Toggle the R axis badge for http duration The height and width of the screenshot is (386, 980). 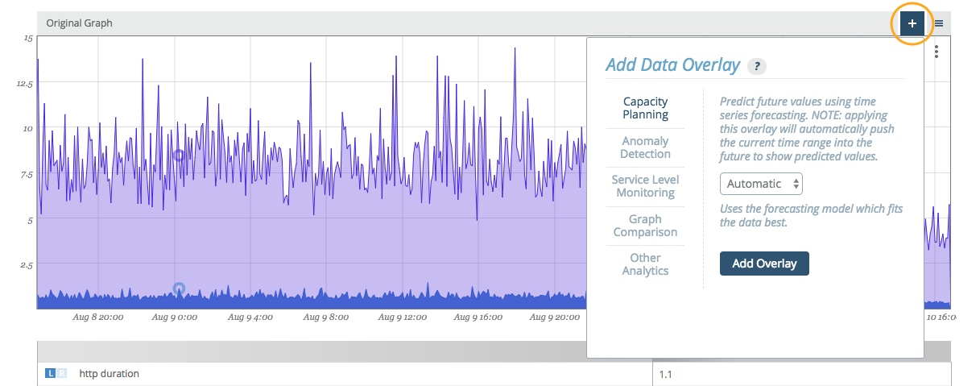pyautogui.click(x=61, y=374)
